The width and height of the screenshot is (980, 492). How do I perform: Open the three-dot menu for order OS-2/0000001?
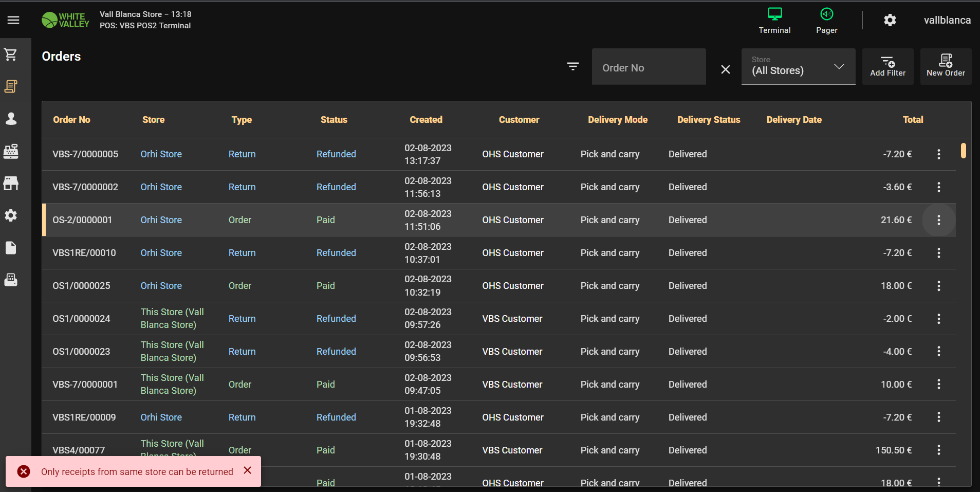point(938,220)
